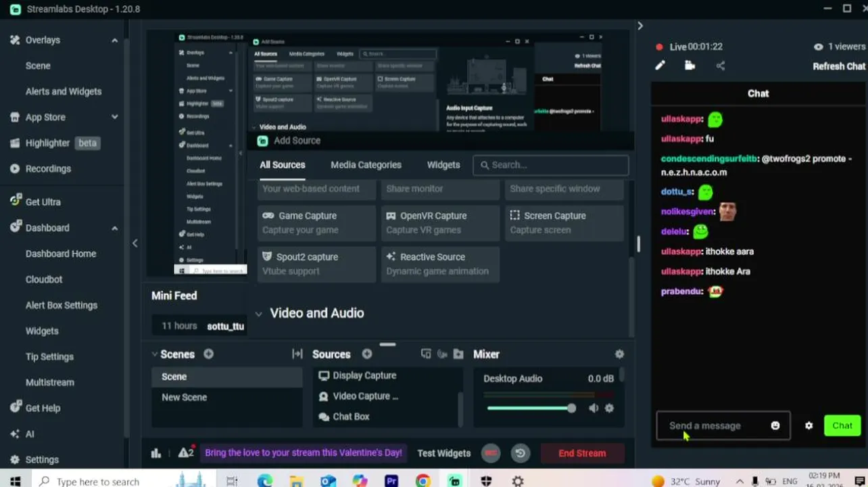Toggle the replay buffer button
868x487 pixels.
(x=521, y=453)
